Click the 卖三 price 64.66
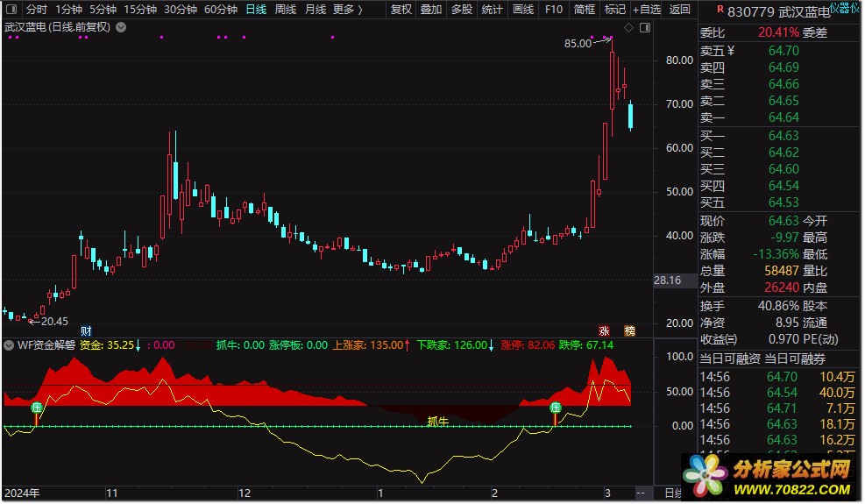The width and height of the screenshot is (865, 504). pyautogui.click(x=783, y=84)
